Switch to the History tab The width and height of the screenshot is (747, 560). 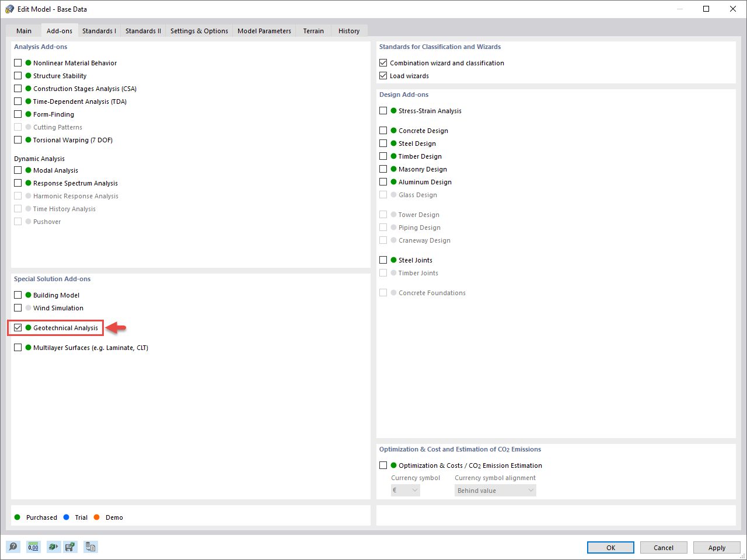click(348, 30)
